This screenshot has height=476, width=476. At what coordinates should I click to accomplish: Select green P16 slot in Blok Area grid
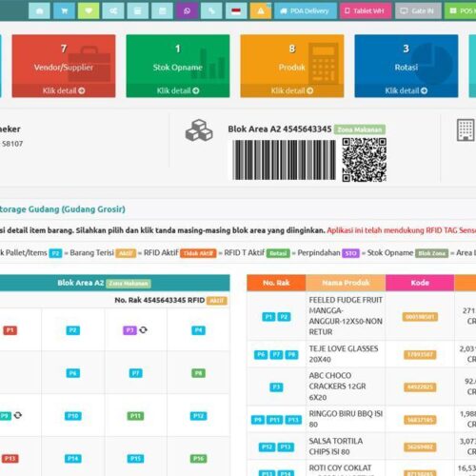tap(198, 459)
